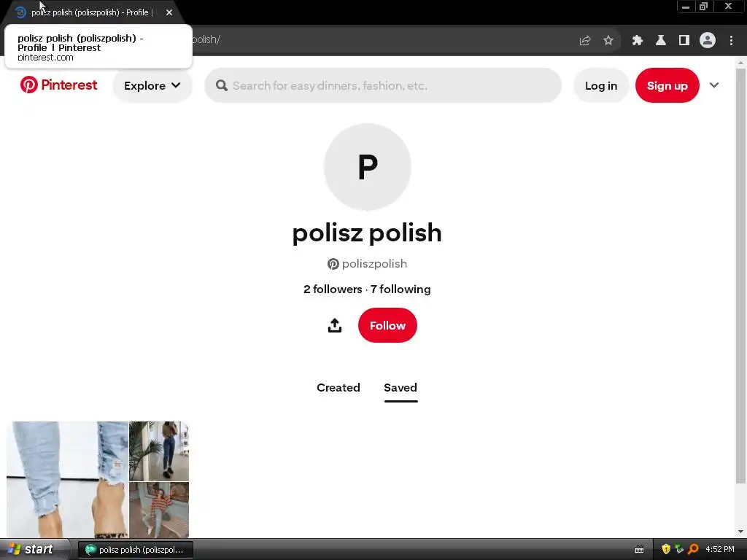The height and width of the screenshot is (560, 747).
Task: Click the red Sign up button
Action: [x=667, y=86]
